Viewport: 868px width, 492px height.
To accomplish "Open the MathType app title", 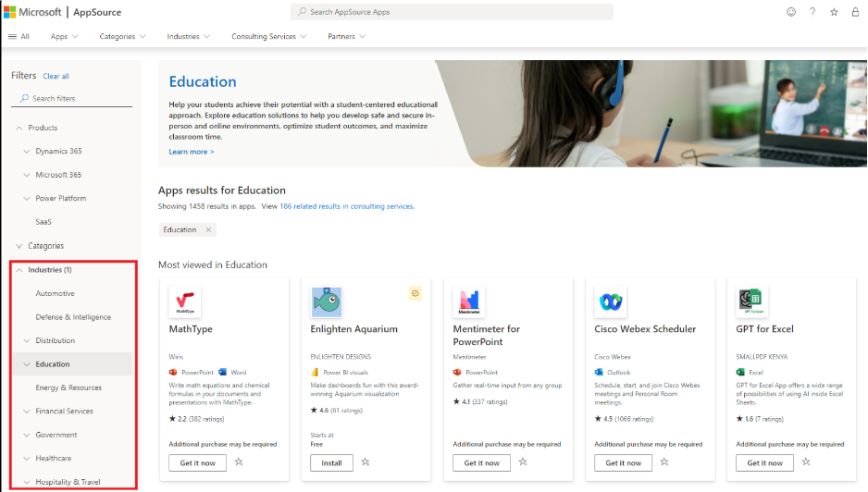I will (x=191, y=328).
